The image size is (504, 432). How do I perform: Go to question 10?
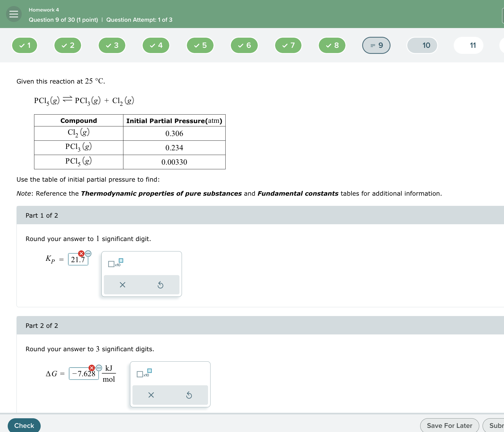coord(422,45)
